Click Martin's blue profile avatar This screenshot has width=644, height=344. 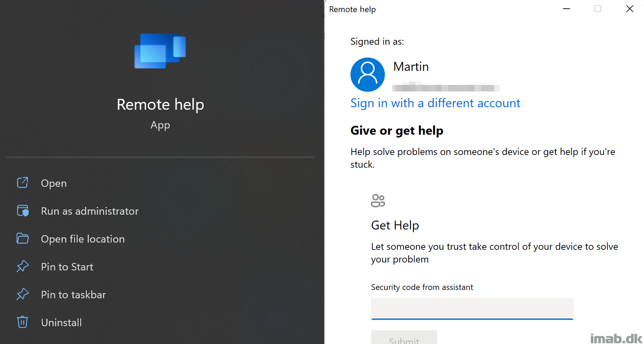[x=368, y=74]
